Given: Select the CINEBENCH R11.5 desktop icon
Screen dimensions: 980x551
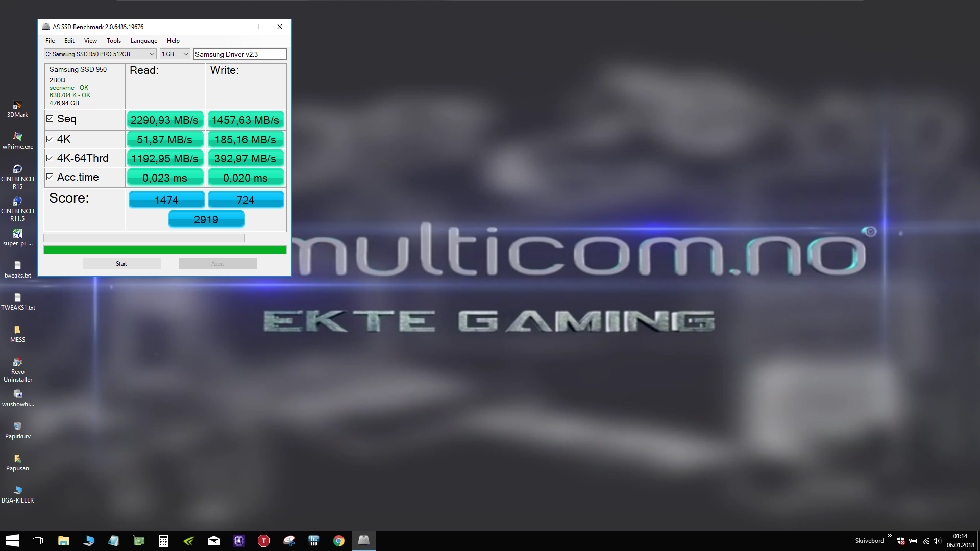Looking at the screenshot, I should pyautogui.click(x=17, y=209).
